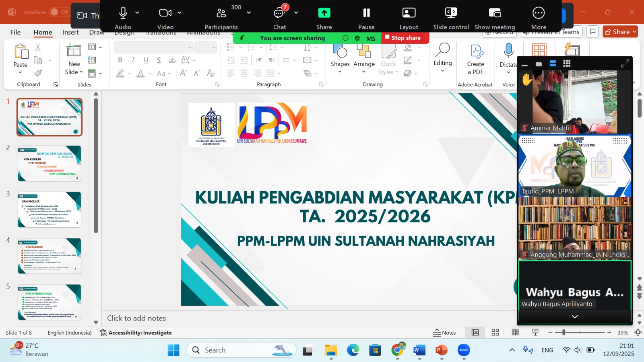Viewport: 644px width, 362px height.
Task: Open the File menu
Action: tap(15, 32)
